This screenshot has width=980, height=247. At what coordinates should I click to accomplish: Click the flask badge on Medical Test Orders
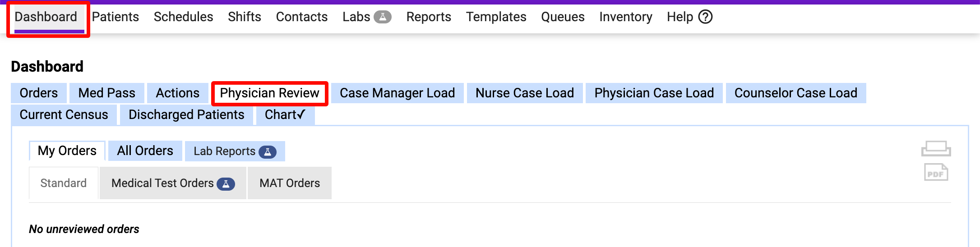(226, 184)
